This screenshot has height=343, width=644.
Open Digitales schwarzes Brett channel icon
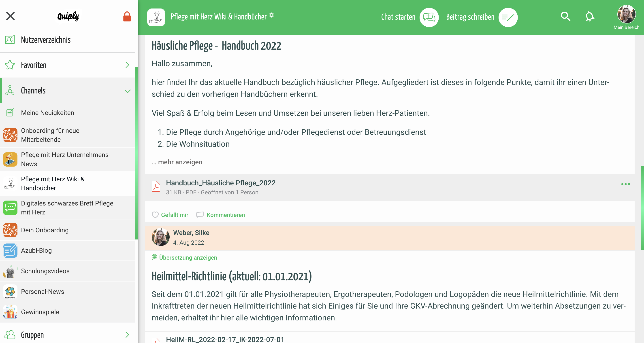(10, 207)
